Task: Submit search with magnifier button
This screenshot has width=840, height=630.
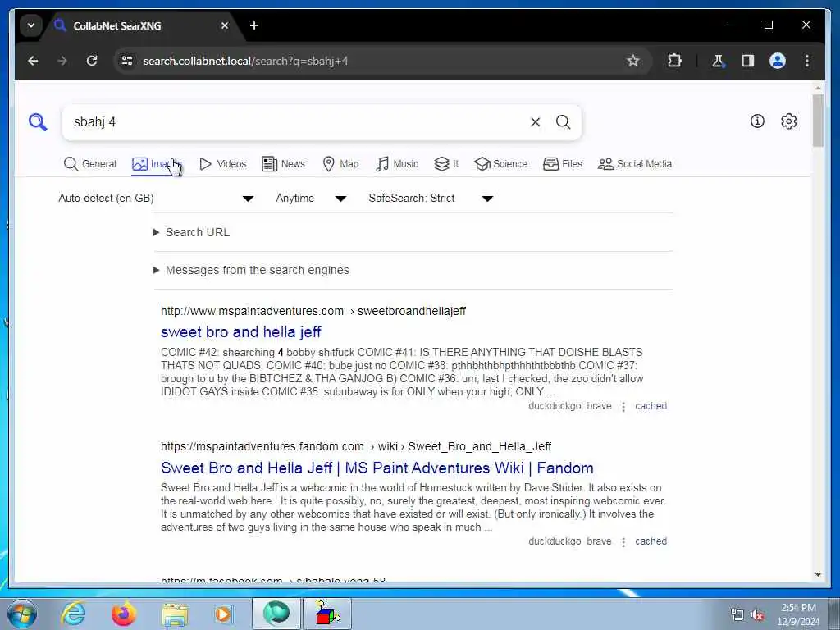Action: [563, 122]
